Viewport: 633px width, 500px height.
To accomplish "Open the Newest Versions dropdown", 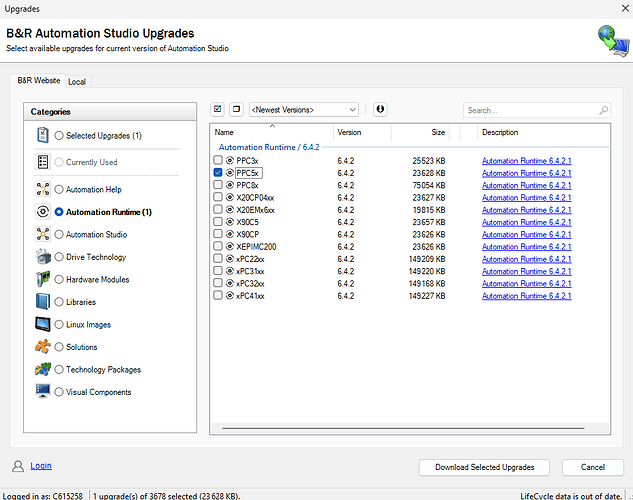I will tap(304, 110).
